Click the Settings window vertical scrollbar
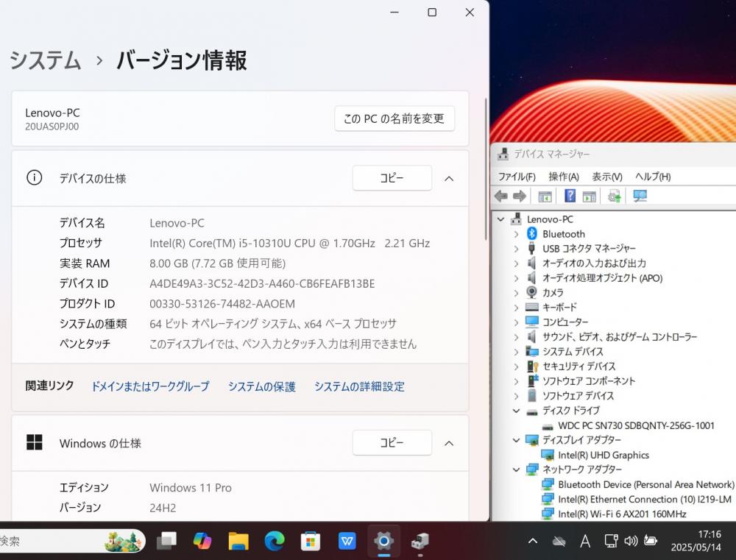Image resolution: width=736 pixels, height=560 pixels. pyautogui.click(x=485, y=169)
